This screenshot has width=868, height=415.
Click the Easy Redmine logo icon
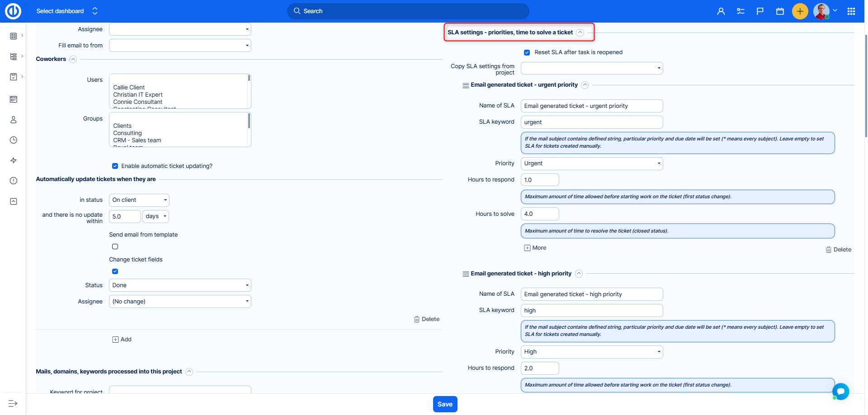click(13, 11)
